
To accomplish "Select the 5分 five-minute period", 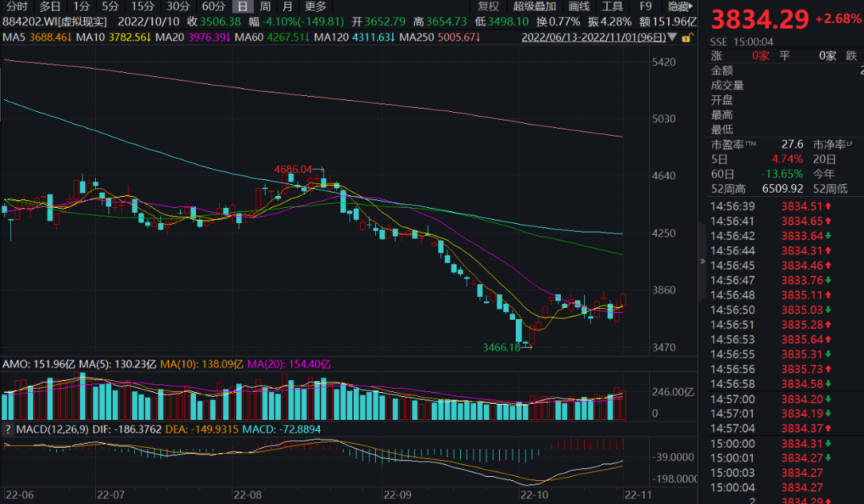I will click(x=110, y=6).
